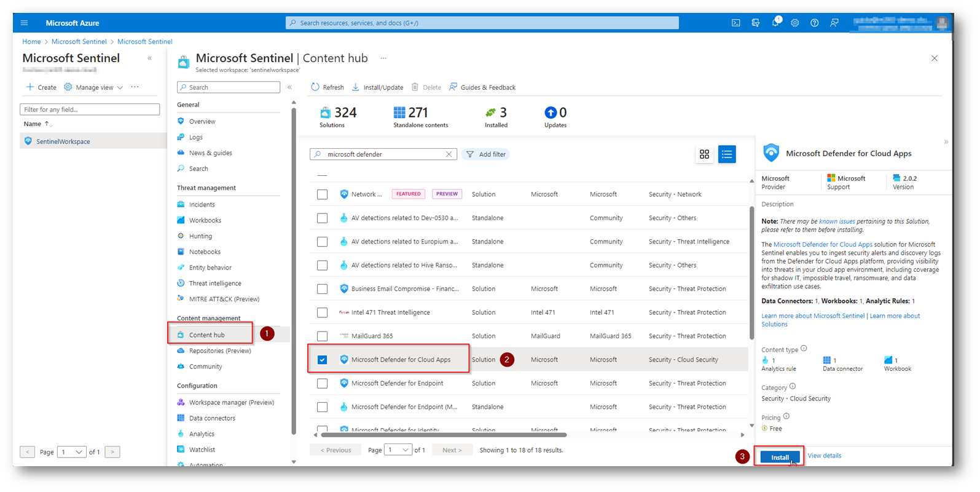Open Notebooks menu item
The width and height of the screenshot is (980, 492).
click(205, 252)
